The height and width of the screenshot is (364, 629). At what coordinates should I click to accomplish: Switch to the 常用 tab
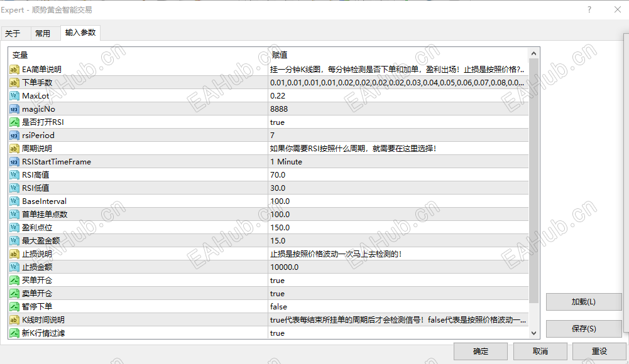(x=43, y=34)
